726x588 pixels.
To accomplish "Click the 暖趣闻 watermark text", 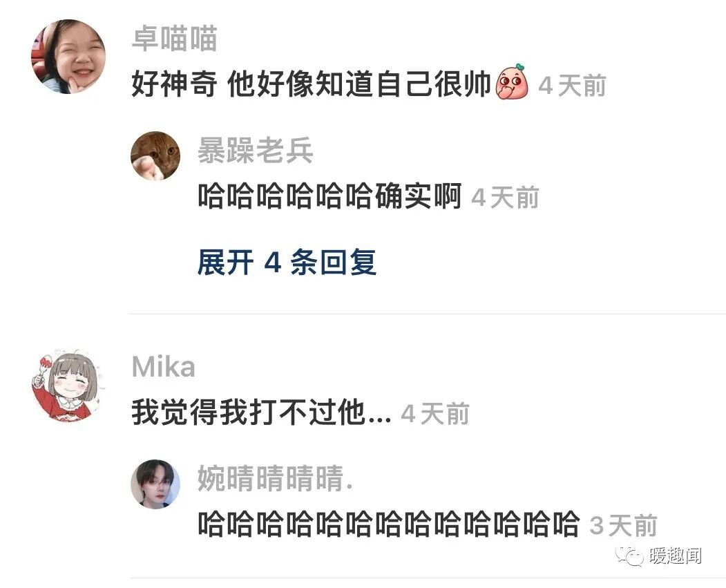I will [x=675, y=555].
